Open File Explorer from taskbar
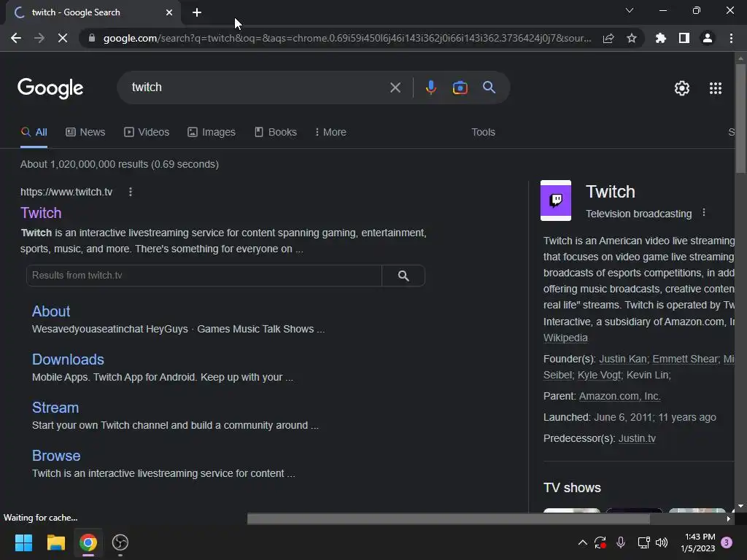Screen dimensions: 747x560 click(x=55, y=542)
